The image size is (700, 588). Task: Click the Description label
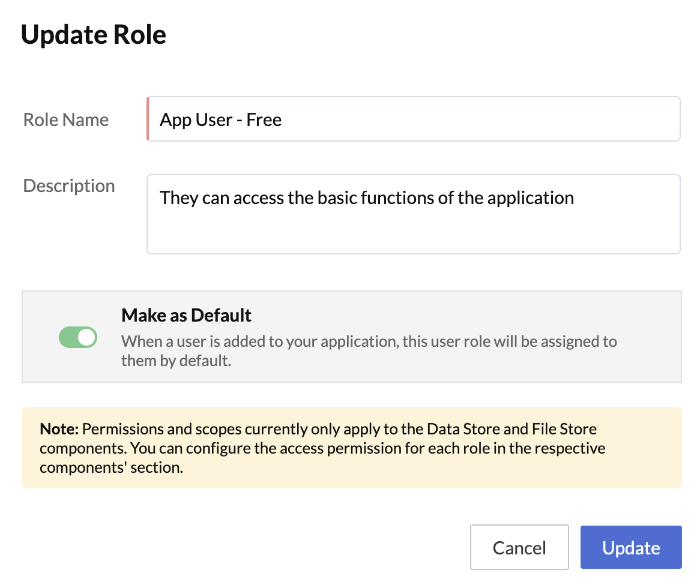[x=68, y=185]
